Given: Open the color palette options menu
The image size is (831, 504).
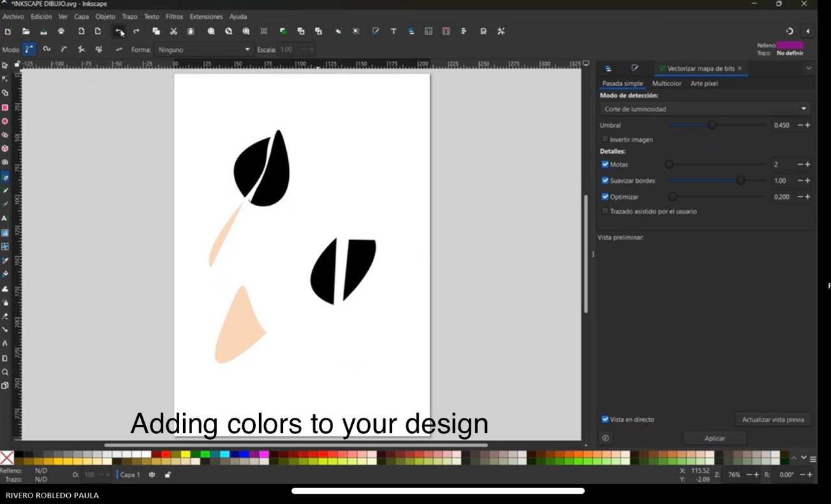Looking at the screenshot, I should [813, 459].
